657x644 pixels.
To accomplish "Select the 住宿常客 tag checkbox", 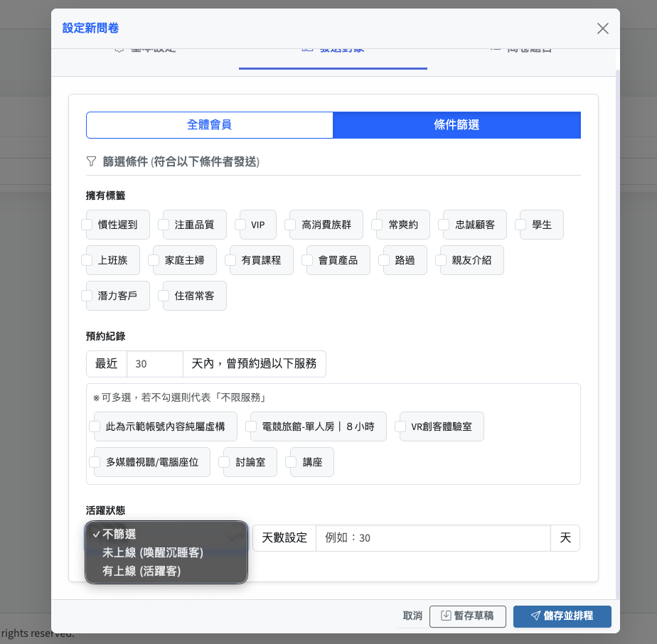I will (x=164, y=296).
